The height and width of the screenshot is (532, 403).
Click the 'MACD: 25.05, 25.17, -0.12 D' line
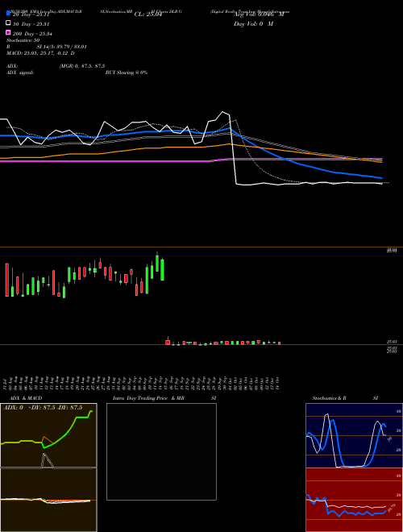pos(40,53)
